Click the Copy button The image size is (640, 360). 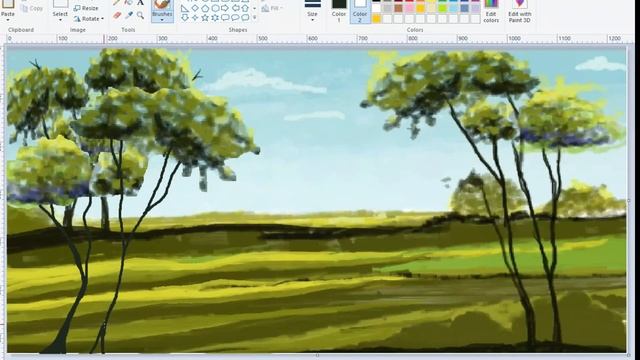(32, 8)
